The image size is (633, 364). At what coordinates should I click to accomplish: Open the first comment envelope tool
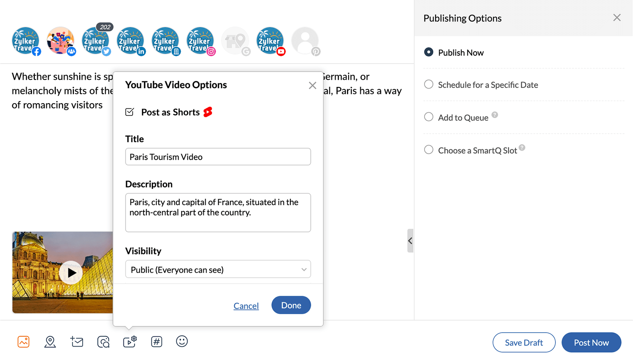(x=77, y=341)
